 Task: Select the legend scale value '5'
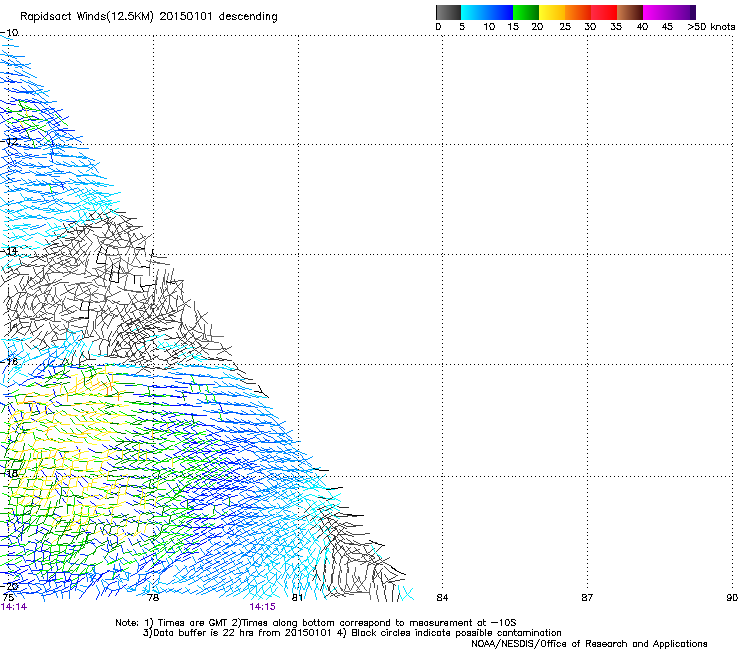coord(462,27)
